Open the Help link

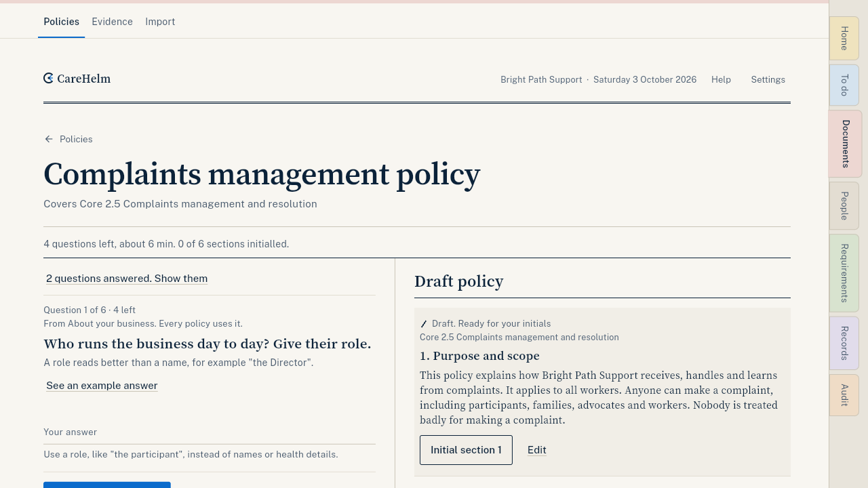pyautogui.click(x=721, y=79)
